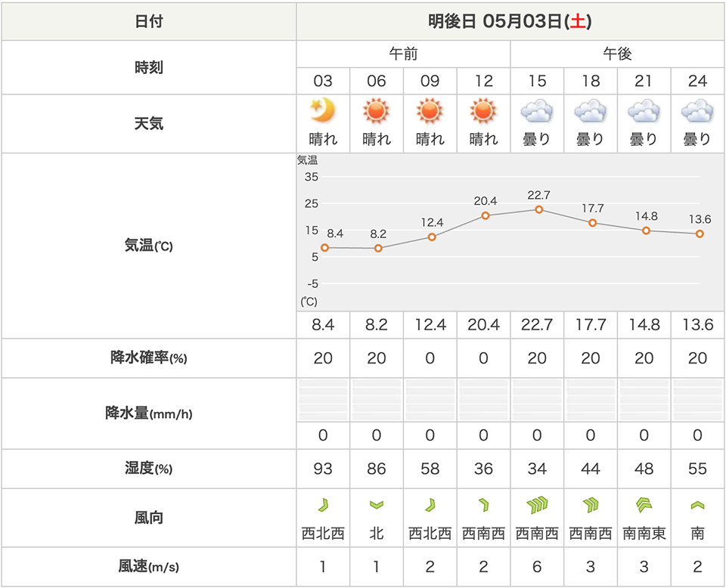This screenshot has width=726, height=588.
Task: Click the sun icon for 06 o'clock
Action: (376, 110)
